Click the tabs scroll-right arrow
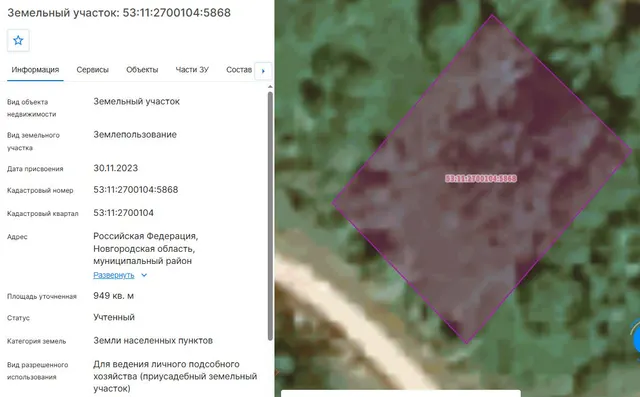640x397 pixels. click(263, 71)
